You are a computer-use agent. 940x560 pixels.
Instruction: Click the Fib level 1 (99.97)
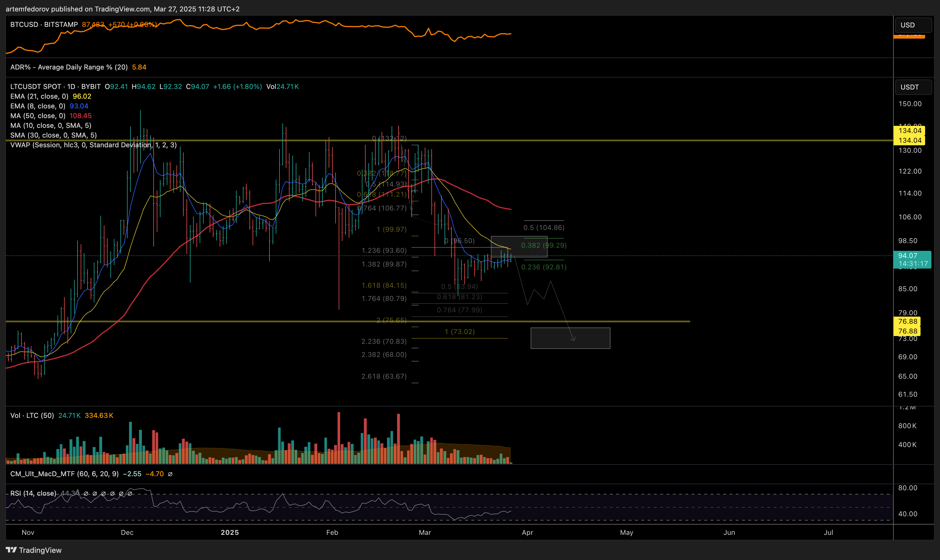coord(392,229)
